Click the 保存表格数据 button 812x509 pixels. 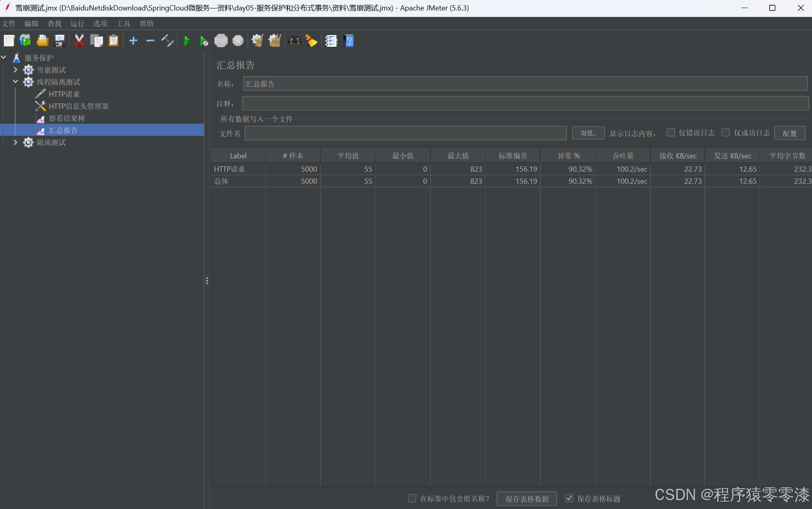(527, 499)
